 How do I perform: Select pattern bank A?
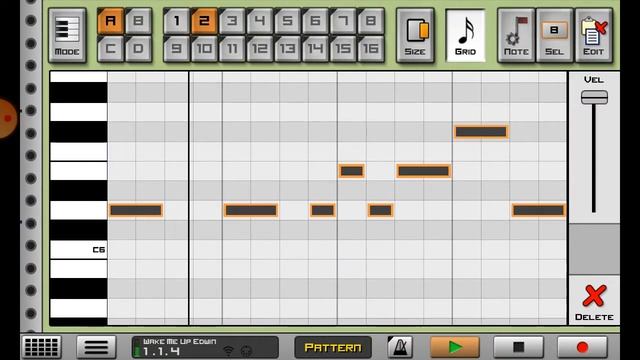[x=111, y=21]
